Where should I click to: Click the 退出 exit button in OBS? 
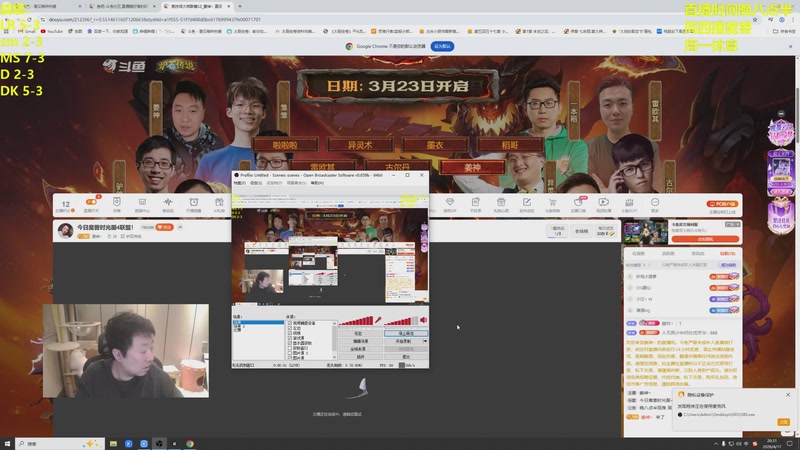(x=406, y=357)
